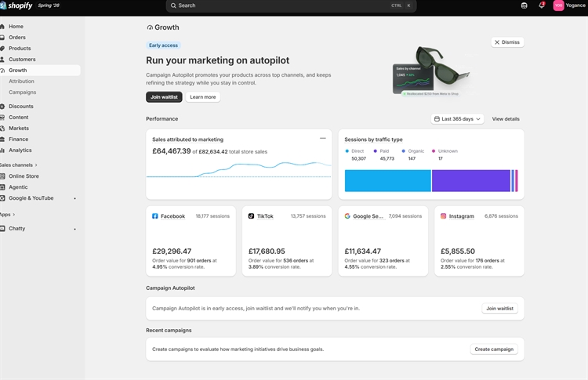Dismiss the autopilot banner

coord(507,42)
